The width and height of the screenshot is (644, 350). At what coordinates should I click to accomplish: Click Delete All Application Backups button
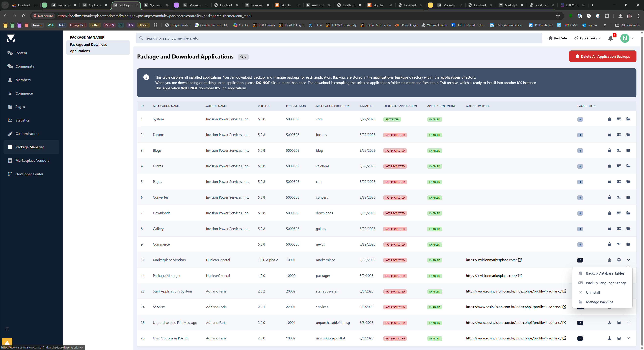603,56
